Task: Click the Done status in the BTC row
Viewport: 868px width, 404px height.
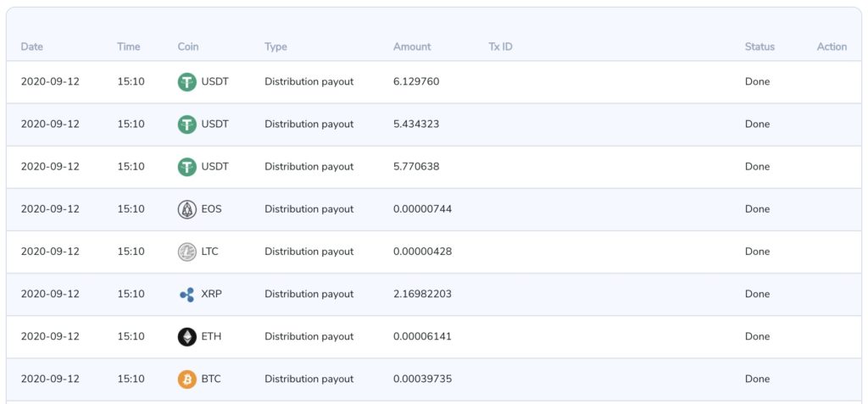Action: [x=757, y=379]
